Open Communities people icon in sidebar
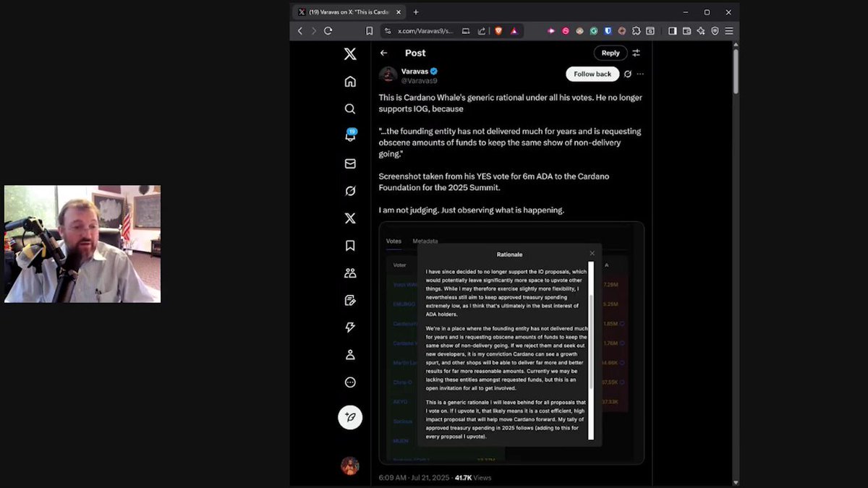Screen dimensions: 868x488 point(350,273)
